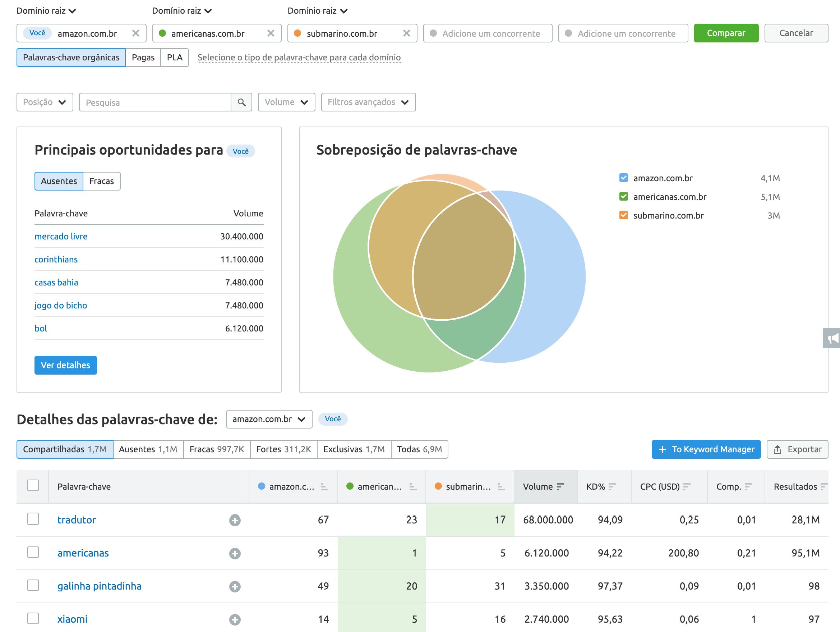Open keyword type selection link
This screenshot has width=840, height=632.
[x=299, y=58]
